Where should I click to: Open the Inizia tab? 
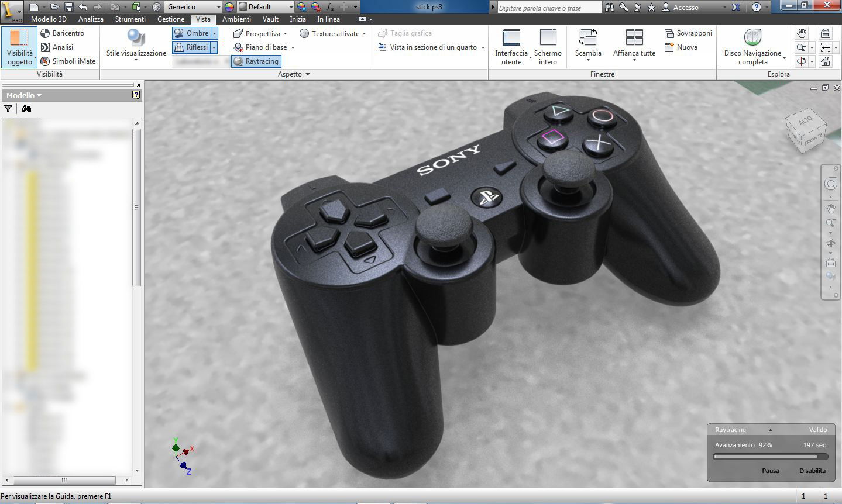pyautogui.click(x=298, y=19)
